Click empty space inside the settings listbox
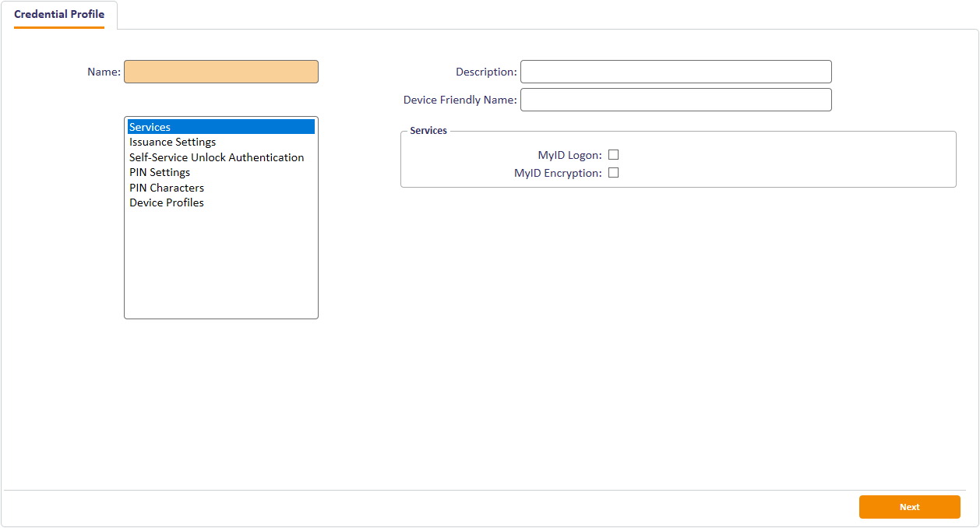 221,265
